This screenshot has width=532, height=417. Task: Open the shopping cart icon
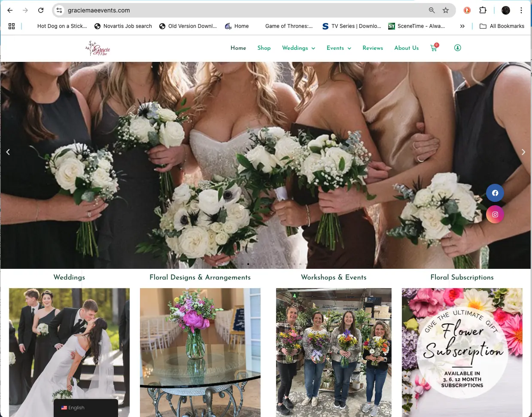pyautogui.click(x=434, y=48)
